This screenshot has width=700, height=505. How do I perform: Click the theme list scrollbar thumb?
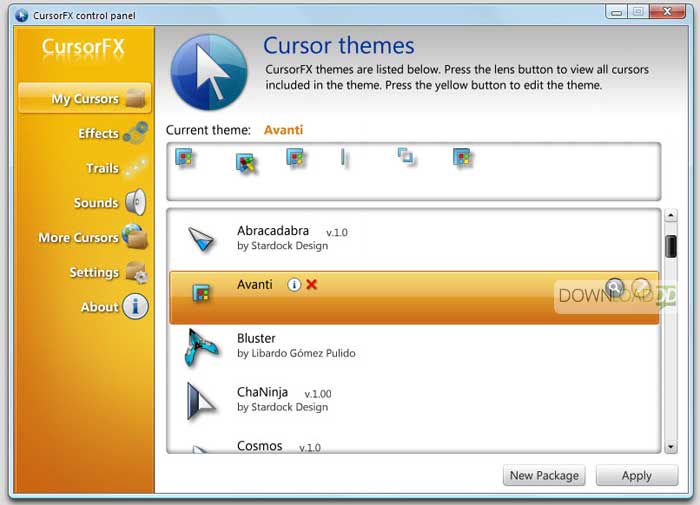click(671, 246)
